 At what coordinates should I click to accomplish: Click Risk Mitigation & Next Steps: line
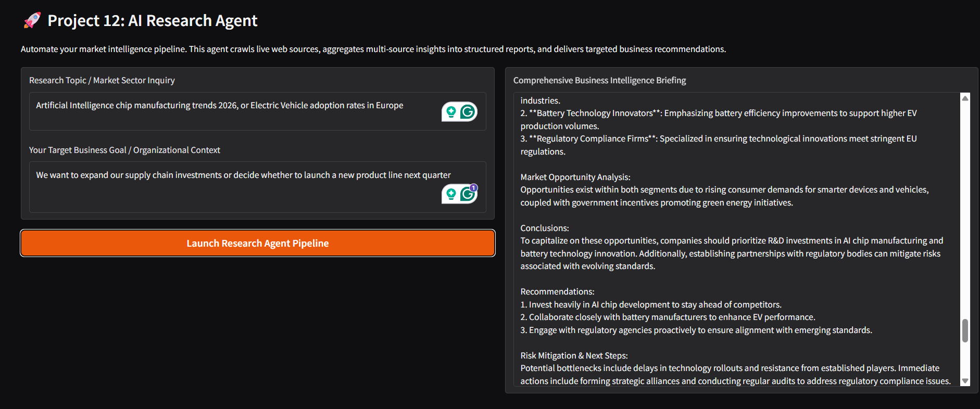574,355
